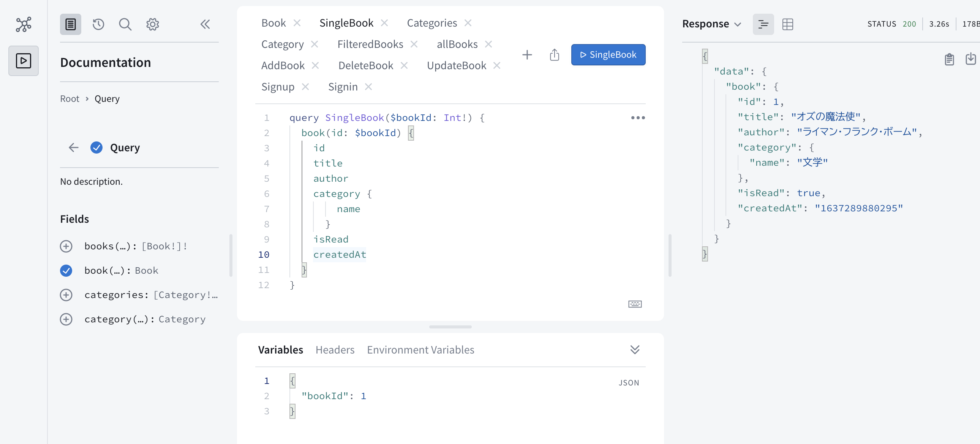Add a new operation tab with plus
The width and height of the screenshot is (980, 444).
coord(527,55)
